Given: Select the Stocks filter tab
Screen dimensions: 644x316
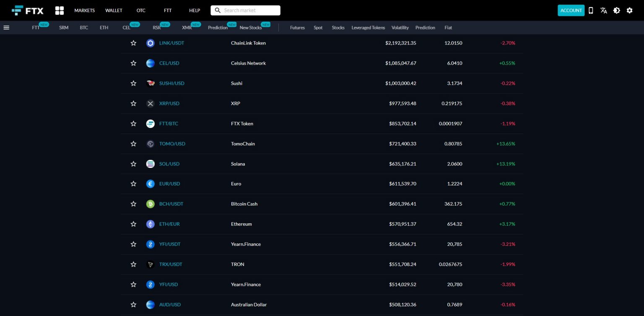Looking at the screenshot, I should pos(338,28).
